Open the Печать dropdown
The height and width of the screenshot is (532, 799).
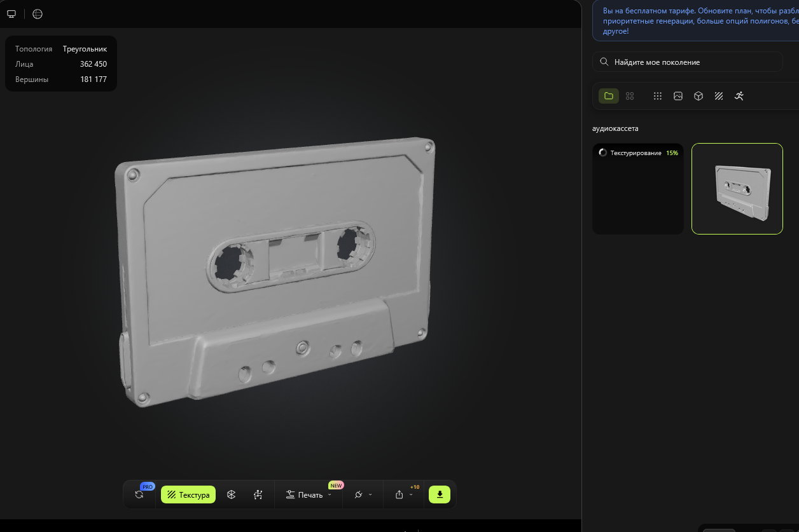[x=309, y=494]
